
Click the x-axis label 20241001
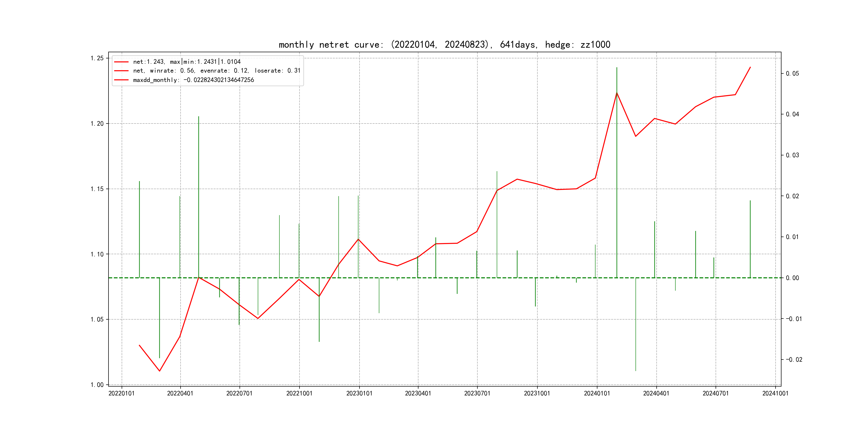pos(775,394)
